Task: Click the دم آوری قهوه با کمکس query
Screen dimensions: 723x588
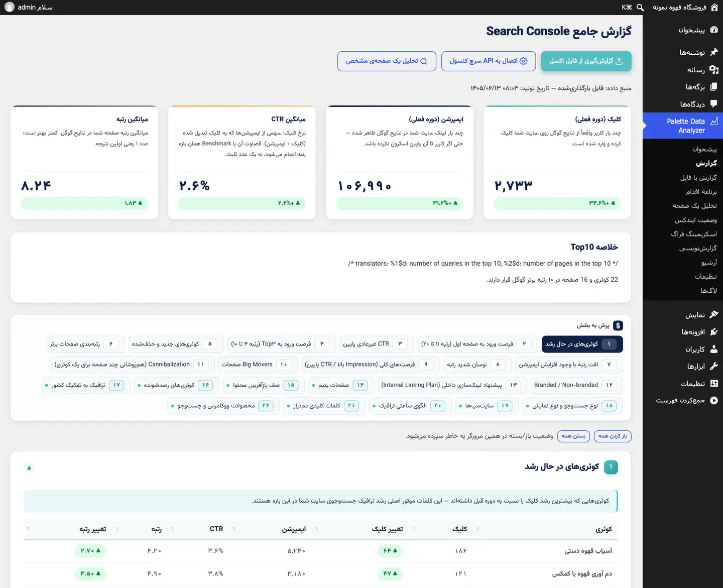Action: click(582, 573)
